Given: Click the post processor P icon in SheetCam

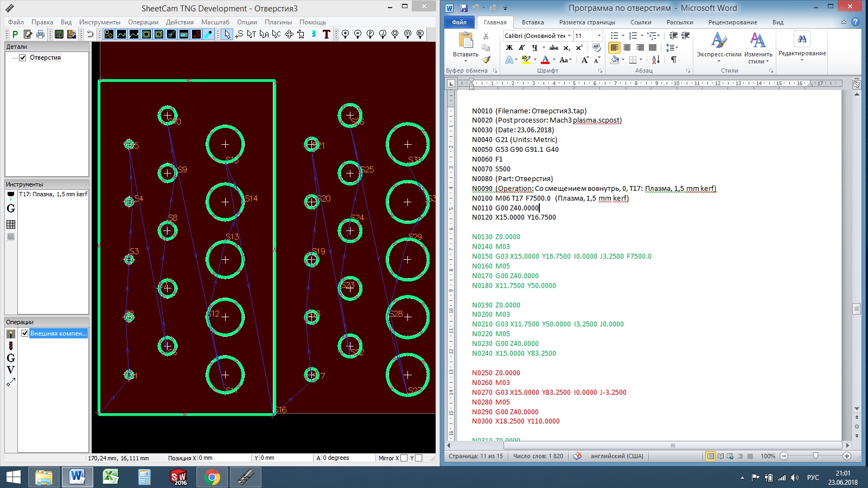Looking at the screenshot, I should click(x=15, y=34).
